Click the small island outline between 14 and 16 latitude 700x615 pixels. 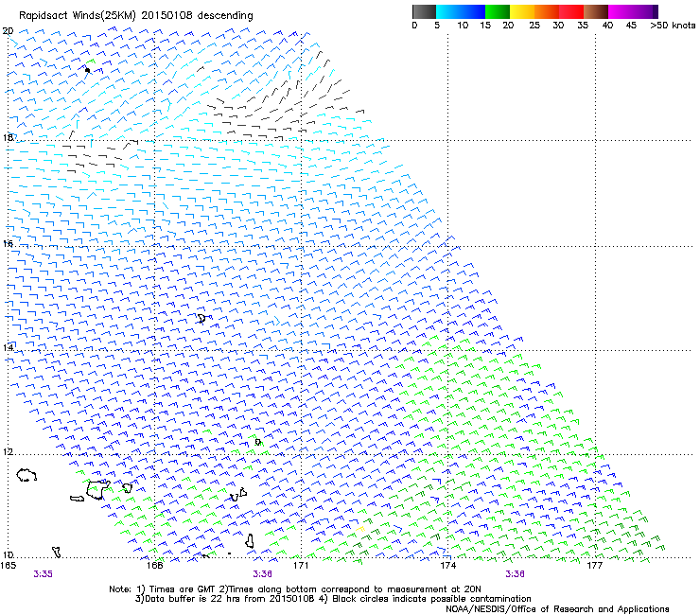tap(201, 319)
